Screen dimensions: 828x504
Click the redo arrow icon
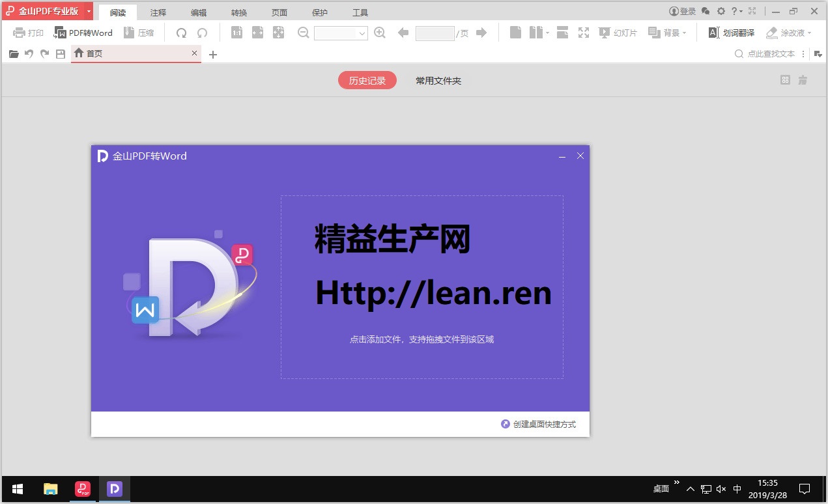45,54
